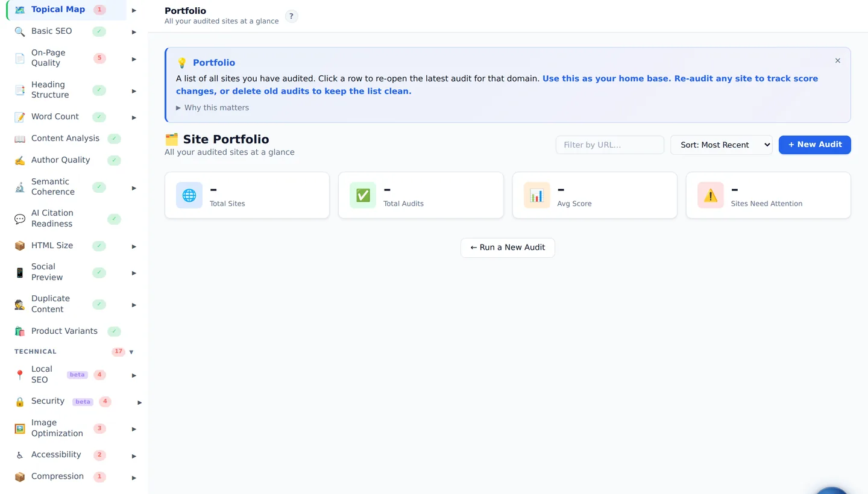Click the question-mark help icon beside Portfolio

pyautogui.click(x=291, y=16)
